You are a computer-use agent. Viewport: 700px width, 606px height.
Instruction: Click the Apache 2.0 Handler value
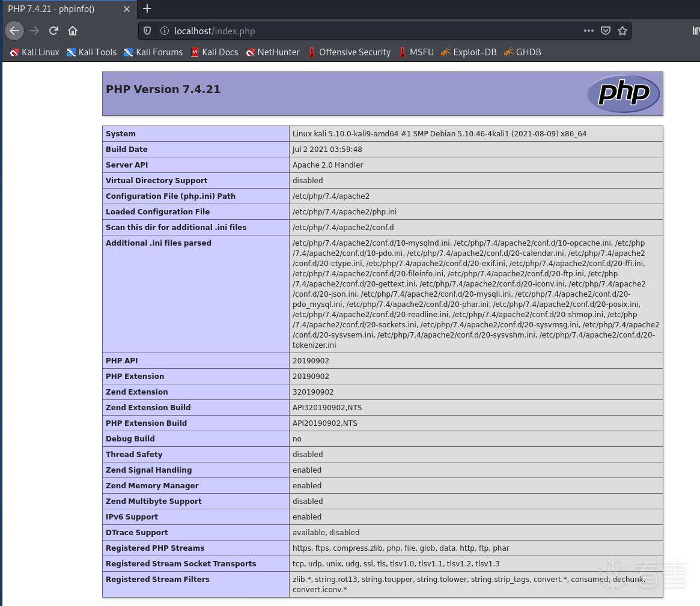click(x=327, y=165)
